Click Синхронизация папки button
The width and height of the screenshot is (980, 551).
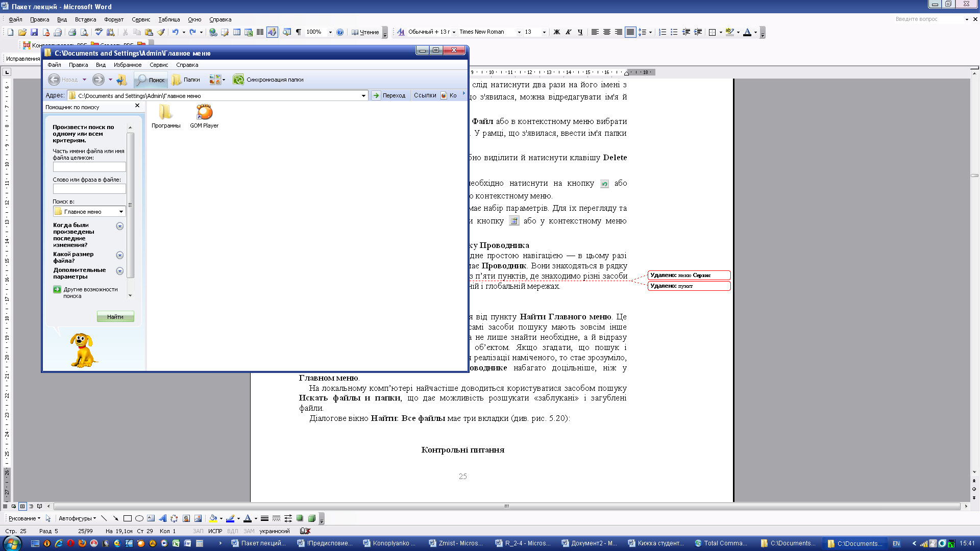(268, 80)
